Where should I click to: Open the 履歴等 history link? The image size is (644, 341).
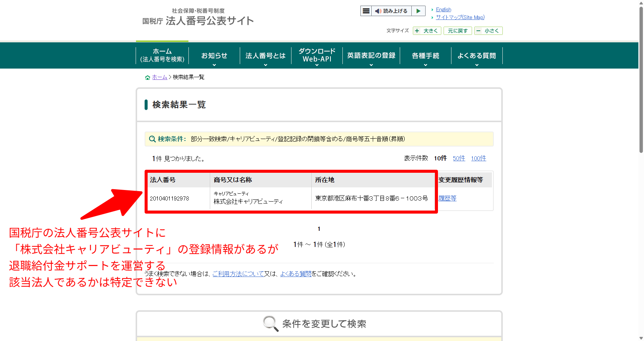(x=448, y=198)
